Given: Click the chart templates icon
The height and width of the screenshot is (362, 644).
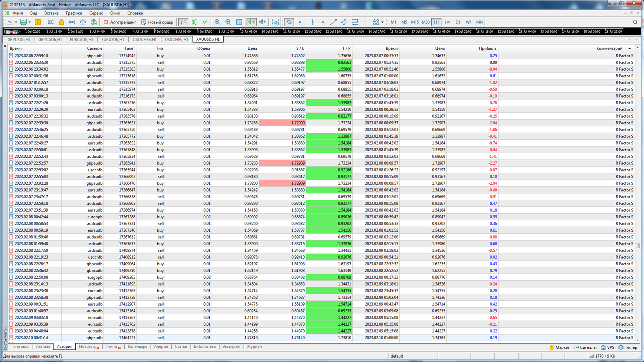Looking at the screenshot, I should coord(23,22).
